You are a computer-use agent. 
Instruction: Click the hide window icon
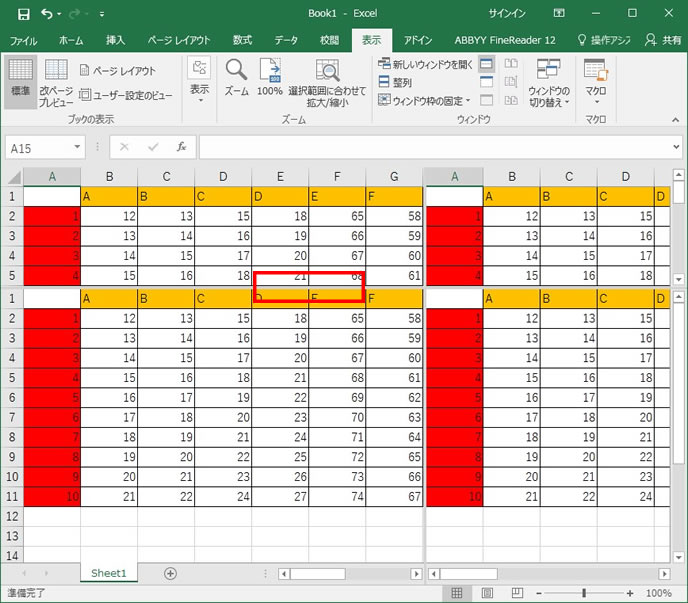click(486, 82)
